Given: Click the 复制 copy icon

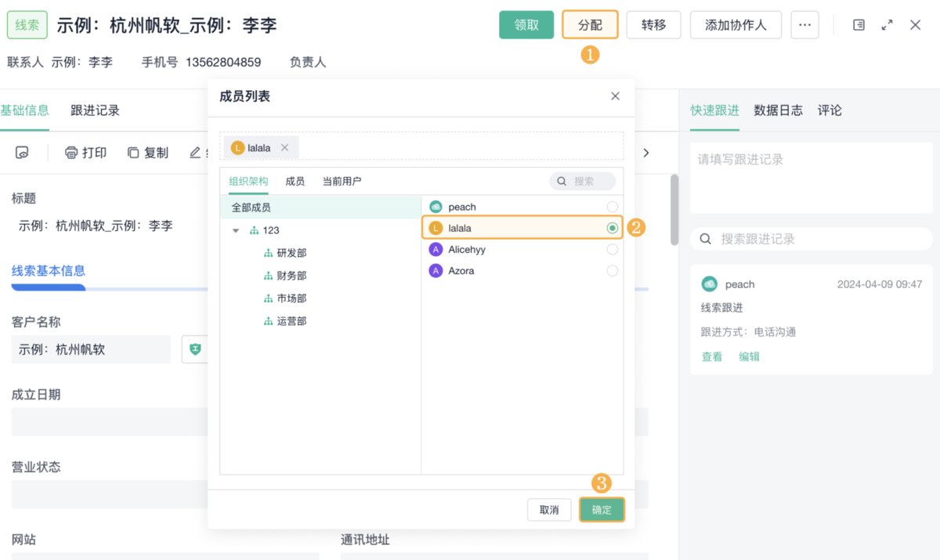Looking at the screenshot, I should point(133,153).
